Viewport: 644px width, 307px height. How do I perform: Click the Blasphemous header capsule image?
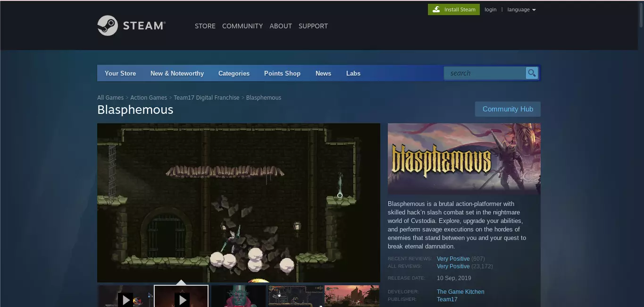coord(464,159)
